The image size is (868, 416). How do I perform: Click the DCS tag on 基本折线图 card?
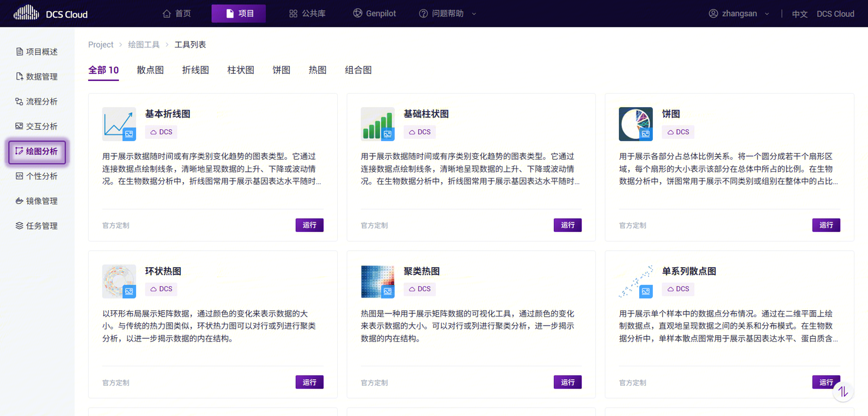click(x=161, y=132)
